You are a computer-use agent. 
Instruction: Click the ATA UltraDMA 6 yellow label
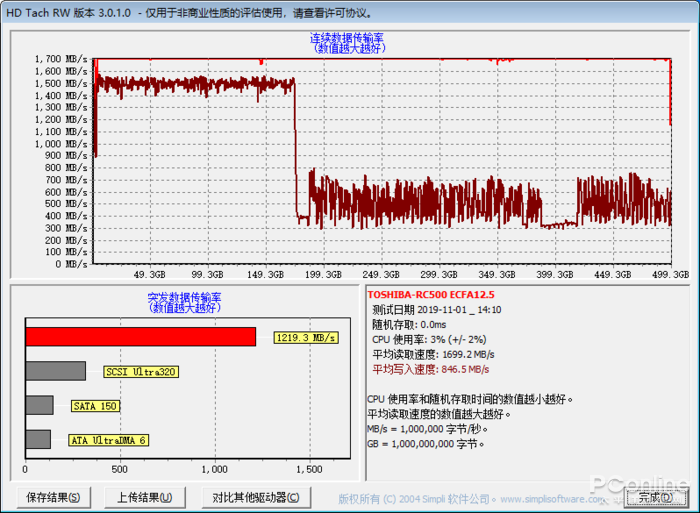(108, 440)
